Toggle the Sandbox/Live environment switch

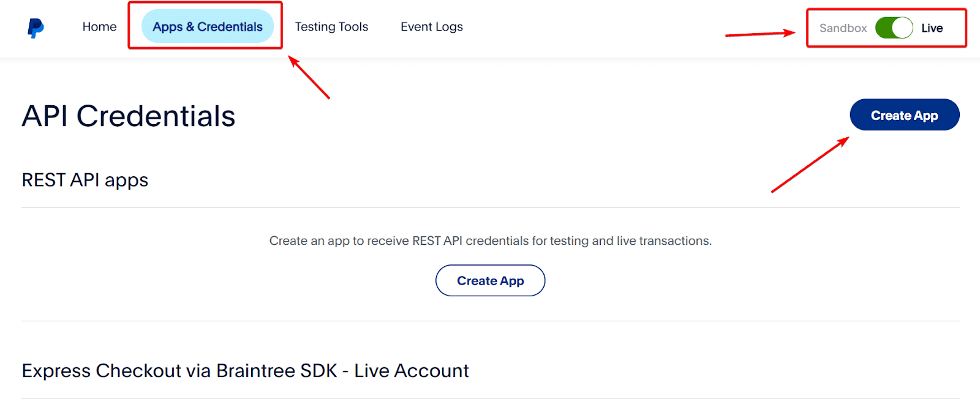[x=894, y=28]
